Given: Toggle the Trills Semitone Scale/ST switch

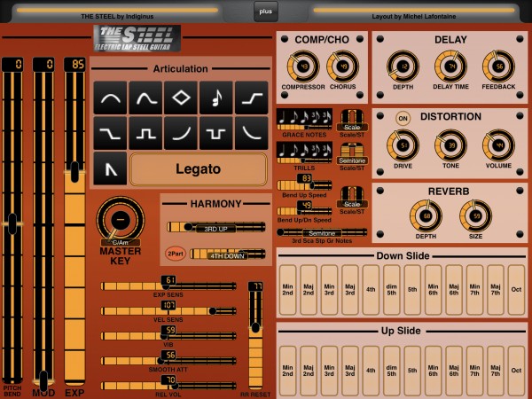Looking at the screenshot, I should click(352, 153).
